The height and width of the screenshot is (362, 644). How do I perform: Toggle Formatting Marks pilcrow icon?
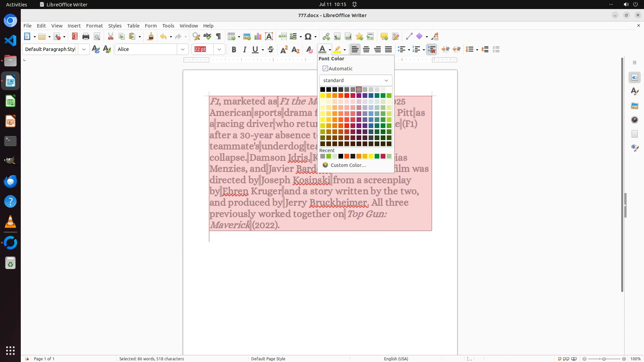pyautogui.click(x=218, y=37)
